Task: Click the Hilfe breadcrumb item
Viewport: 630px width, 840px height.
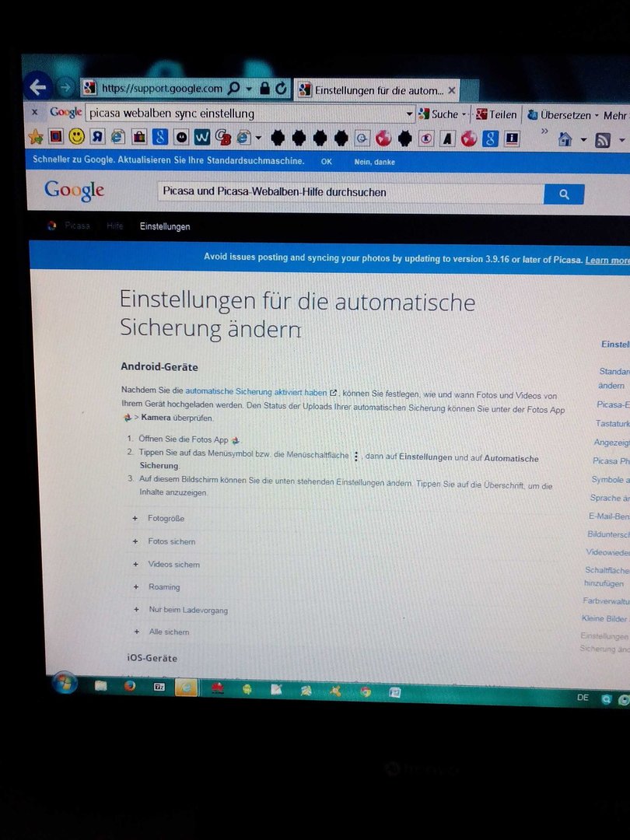Action: (x=114, y=226)
